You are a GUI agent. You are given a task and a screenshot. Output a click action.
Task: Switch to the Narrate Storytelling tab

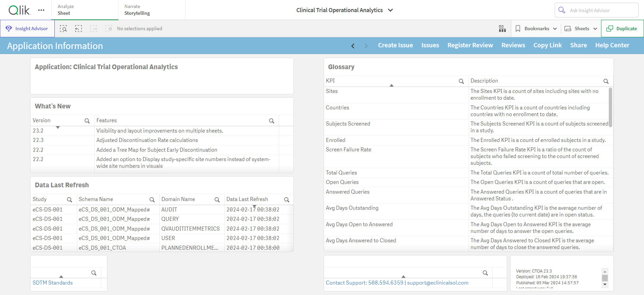(152, 10)
